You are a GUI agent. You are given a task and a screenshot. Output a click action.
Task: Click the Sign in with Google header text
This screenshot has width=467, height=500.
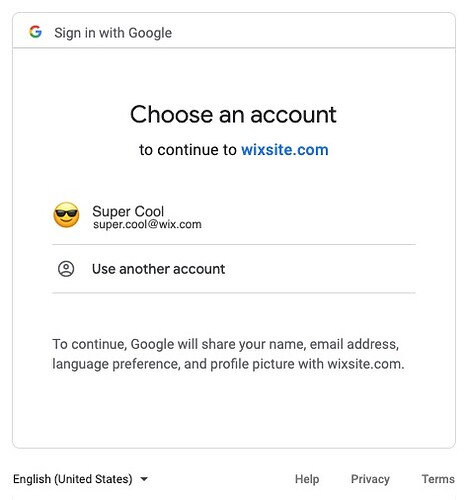tap(113, 33)
